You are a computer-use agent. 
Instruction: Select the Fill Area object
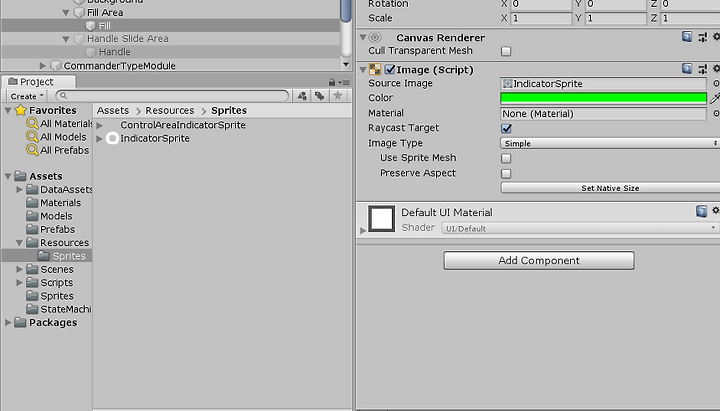105,12
